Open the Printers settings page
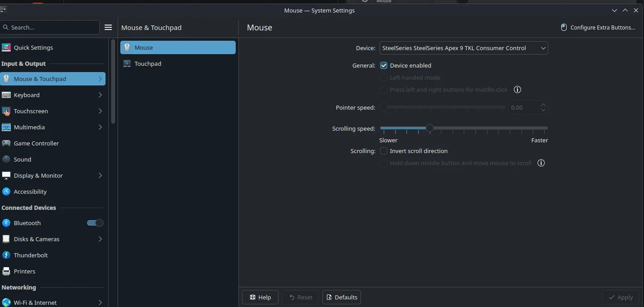The width and height of the screenshot is (644, 307). coord(53,271)
